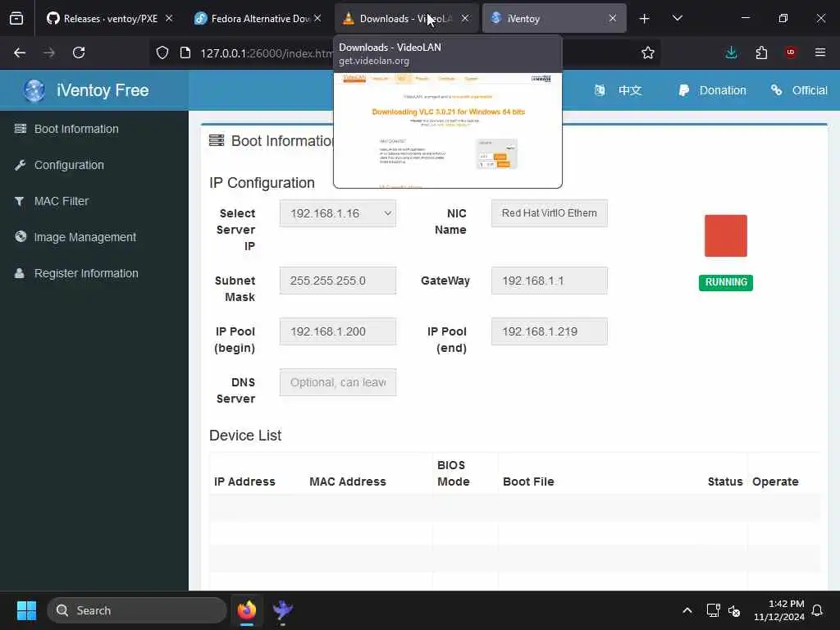Open the uBlock Origin extension
Image resolution: width=840 pixels, height=630 pixels.
[791, 52]
